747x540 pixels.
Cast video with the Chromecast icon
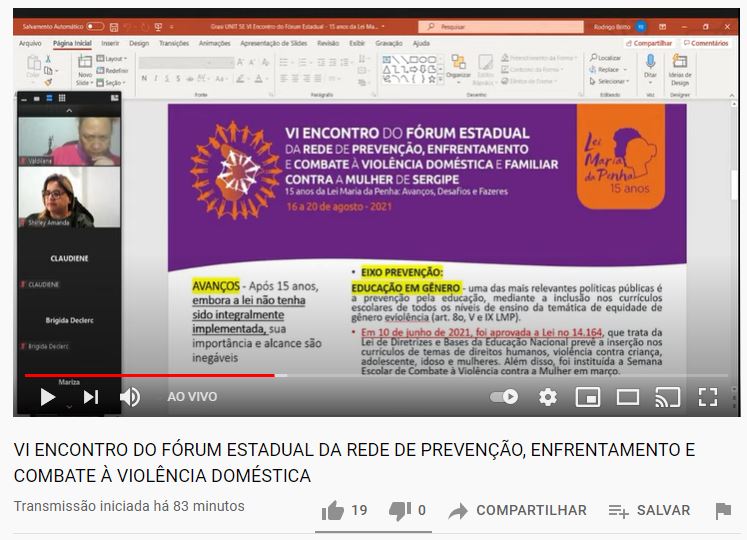pos(667,397)
